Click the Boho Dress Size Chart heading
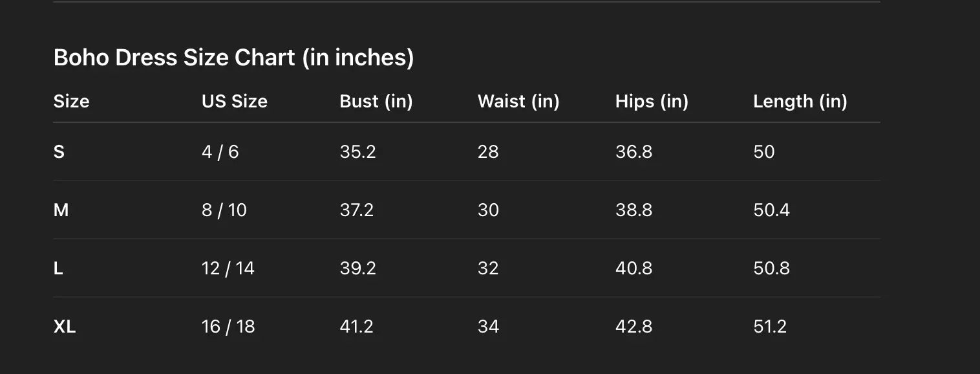This screenshot has height=374, width=980. (x=233, y=58)
